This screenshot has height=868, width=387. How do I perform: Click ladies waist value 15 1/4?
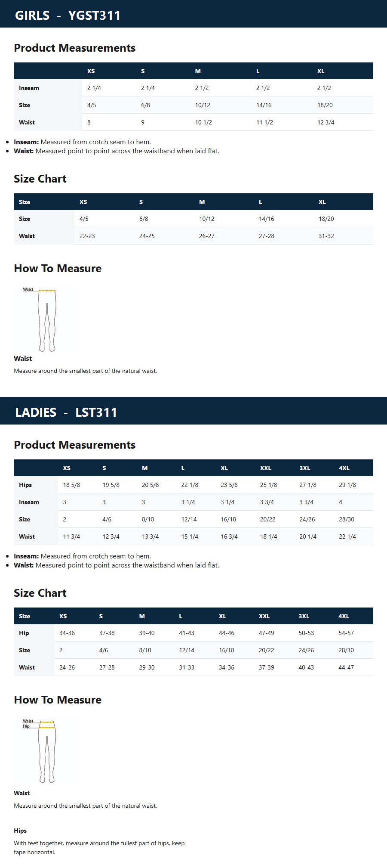click(x=190, y=536)
